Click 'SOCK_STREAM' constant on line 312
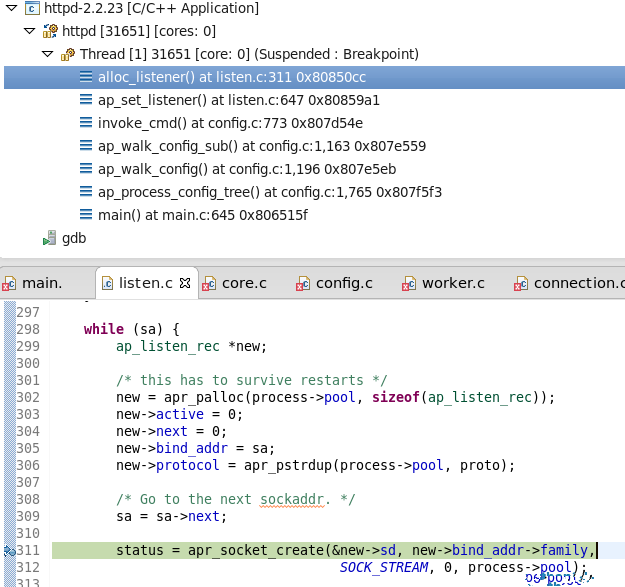This screenshot has height=587, width=625. point(384,567)
